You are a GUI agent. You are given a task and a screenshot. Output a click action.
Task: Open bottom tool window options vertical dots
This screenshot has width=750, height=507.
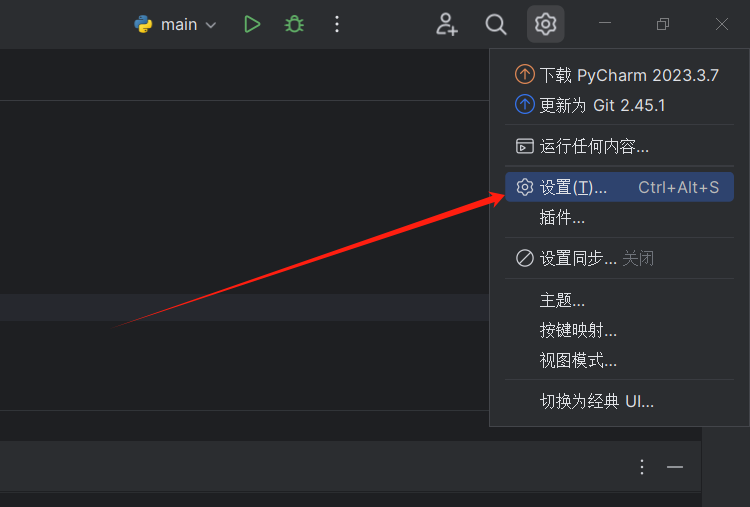pyautogui.click(x=642, y=467)
